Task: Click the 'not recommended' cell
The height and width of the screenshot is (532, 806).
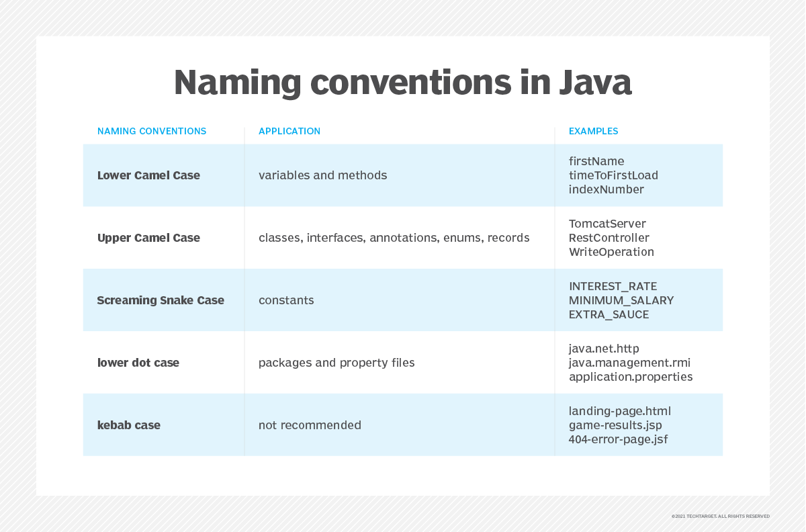Action: pyautogui.click(x=310, y=425)
